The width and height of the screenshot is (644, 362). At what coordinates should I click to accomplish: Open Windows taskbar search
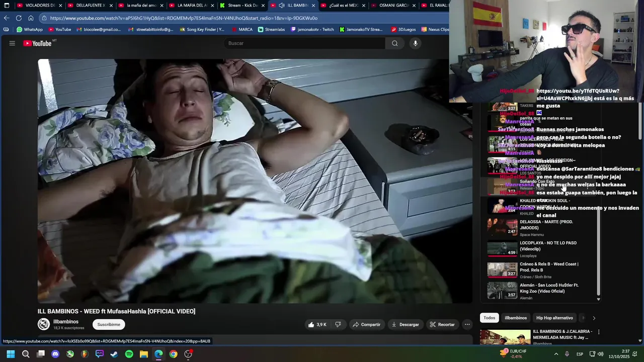[26, 354]
